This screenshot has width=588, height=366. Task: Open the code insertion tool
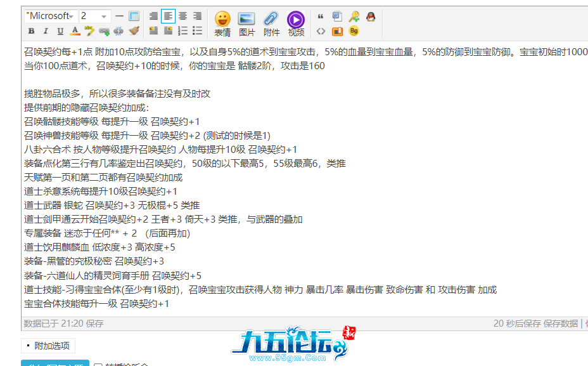[x=321, y=30]
